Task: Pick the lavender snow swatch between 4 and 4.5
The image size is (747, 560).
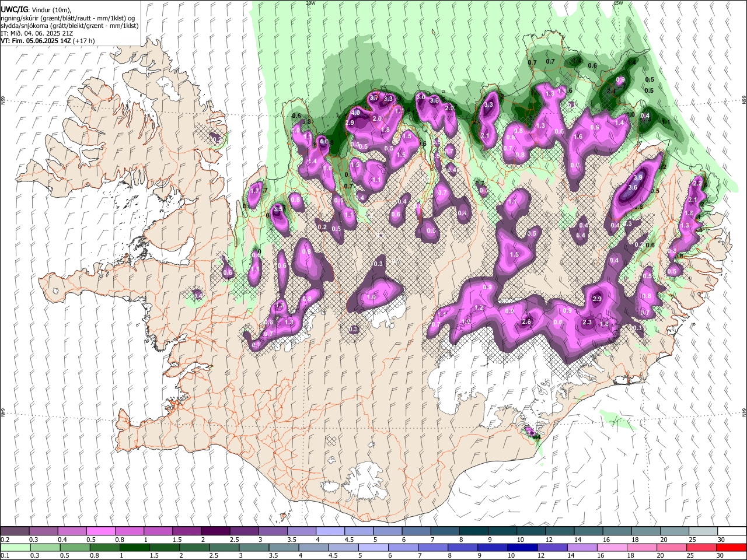Action: (x=329, y=531)
